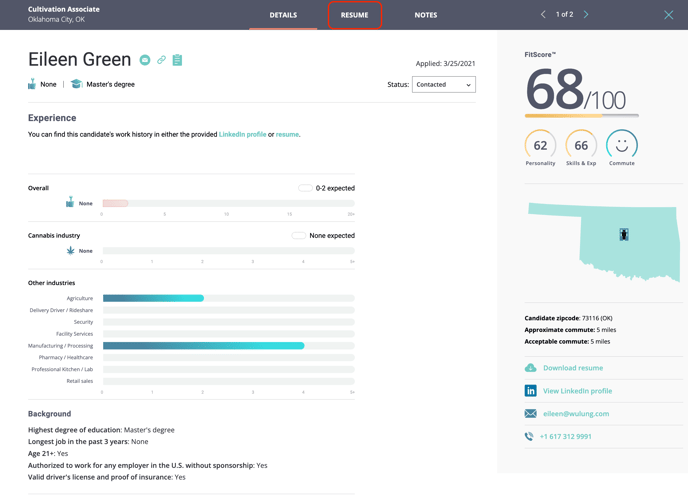This screenshot has height=497, width=688.
Task: Open the Notes tab
Action: pos(425,15)
